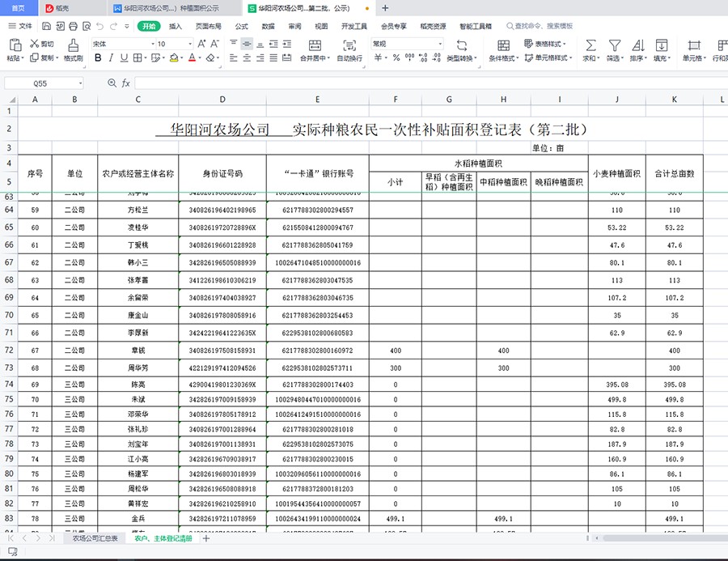Click the font color red A swatch
728x561 pixels.
191,58
